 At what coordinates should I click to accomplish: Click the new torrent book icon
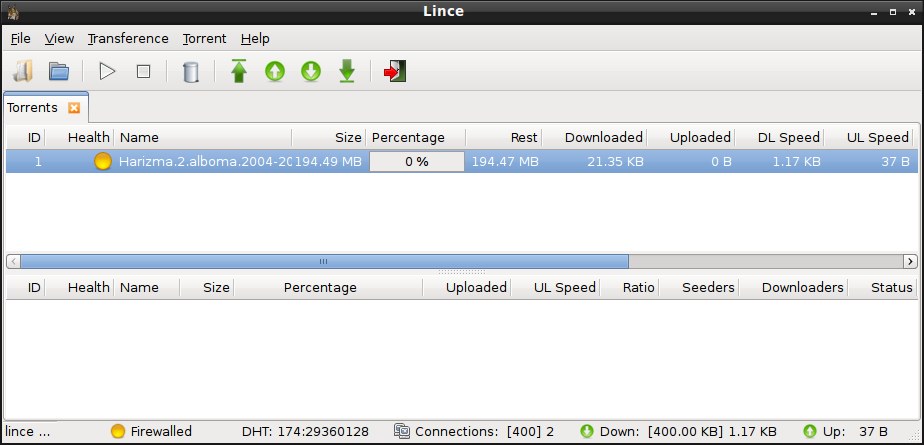tap(23, 71)
